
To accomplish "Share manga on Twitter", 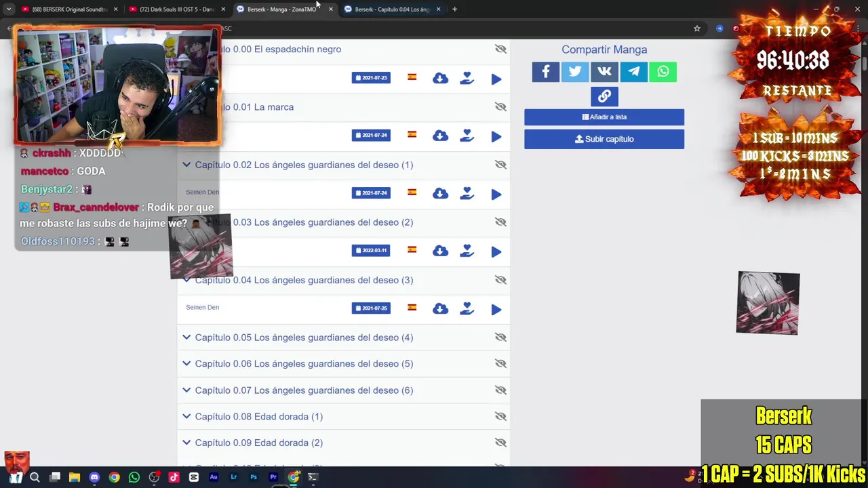I will pyautogui.click(x=575, y=72).
